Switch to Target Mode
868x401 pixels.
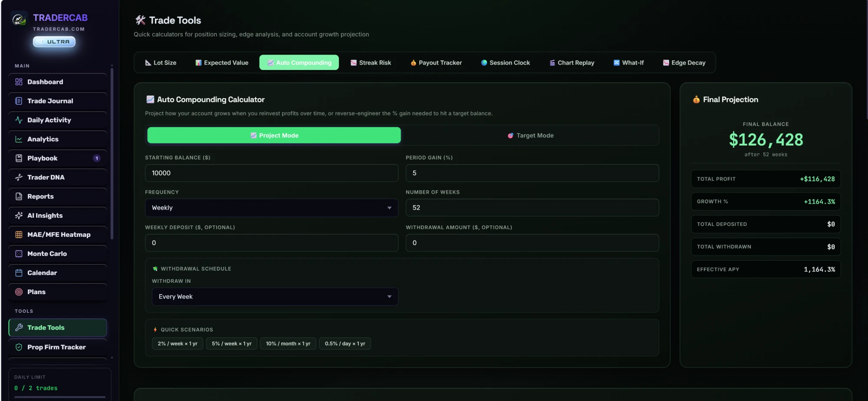click(530, 135)
